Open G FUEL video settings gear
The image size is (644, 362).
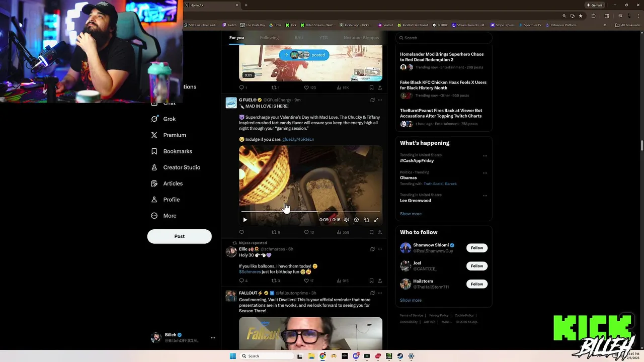pyautogui.click(x=356, y=220)
